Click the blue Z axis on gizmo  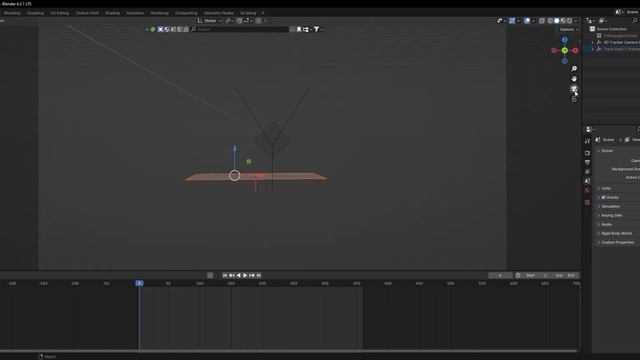(564, 40)
